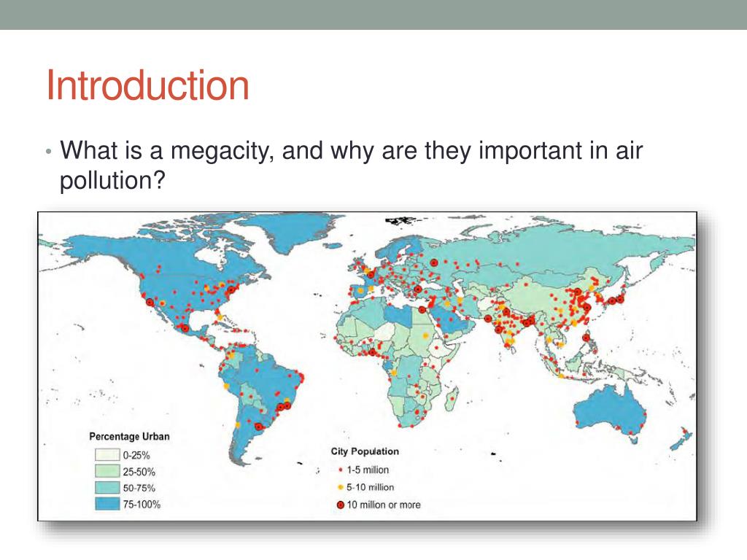747x560 pixels.
Task: Click the '75-100%' legend label
Action: coord(142,505)
